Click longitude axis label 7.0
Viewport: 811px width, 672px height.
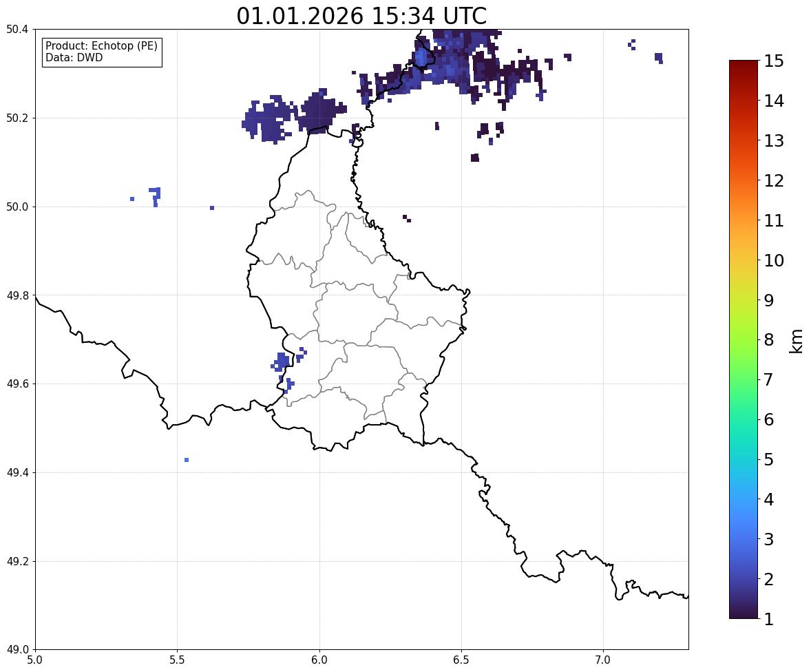point(603,660)
